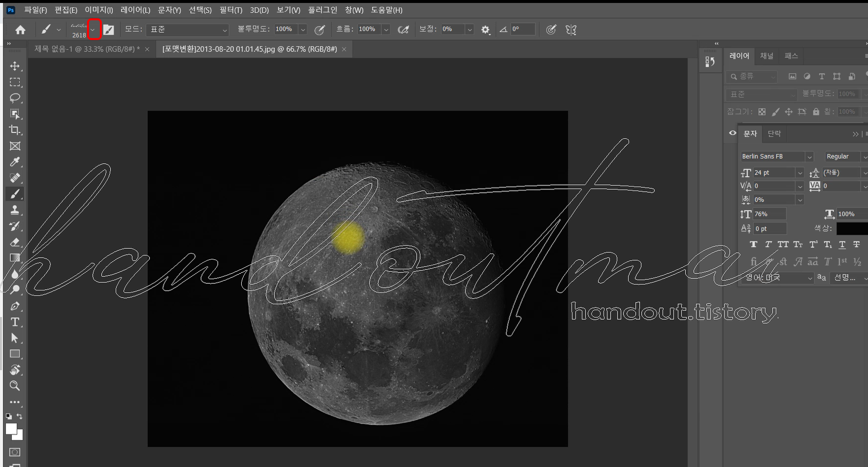
Task: Expand the flow 100% slider arrow
Action: click(x=386, y=30)
